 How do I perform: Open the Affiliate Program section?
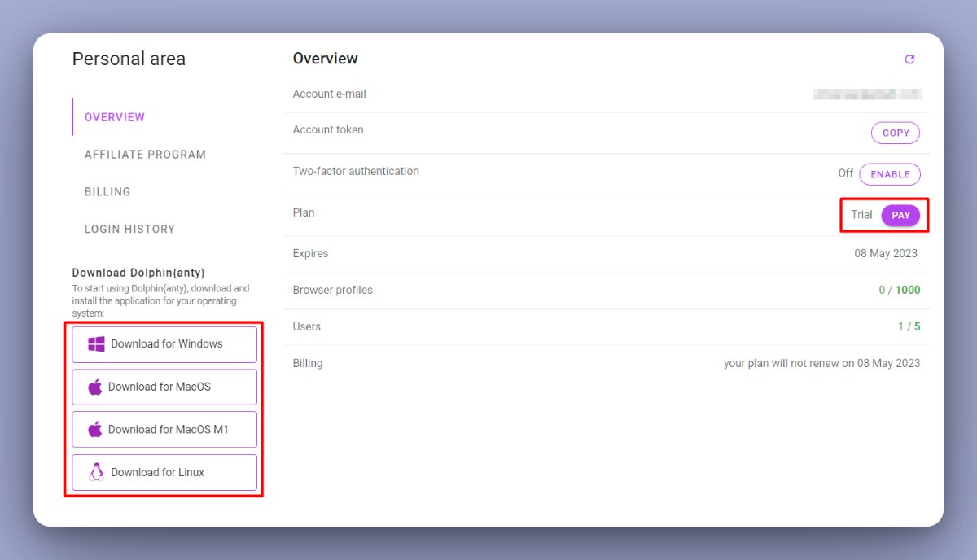(x=145, y=155)
